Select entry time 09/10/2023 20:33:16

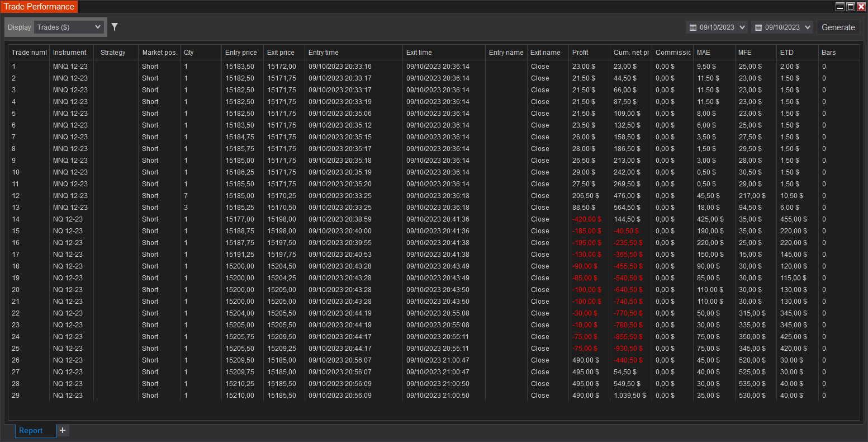pyautogui.click(x=340, y=67)
